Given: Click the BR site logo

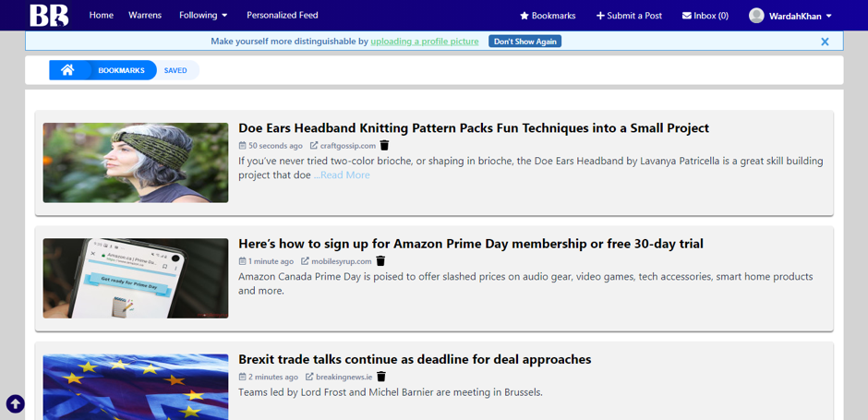Looking at the screenshot, I should [x=49, y=15].
